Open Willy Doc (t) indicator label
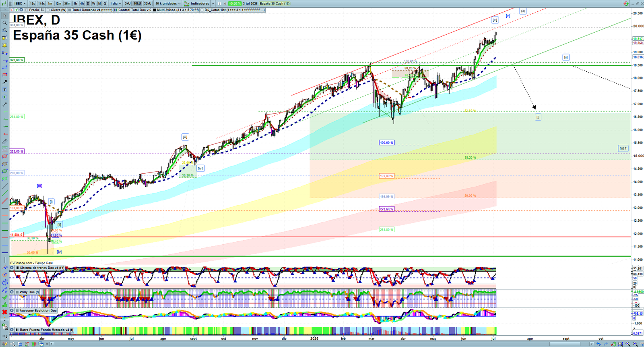The image size is (644, 347). 29,292
